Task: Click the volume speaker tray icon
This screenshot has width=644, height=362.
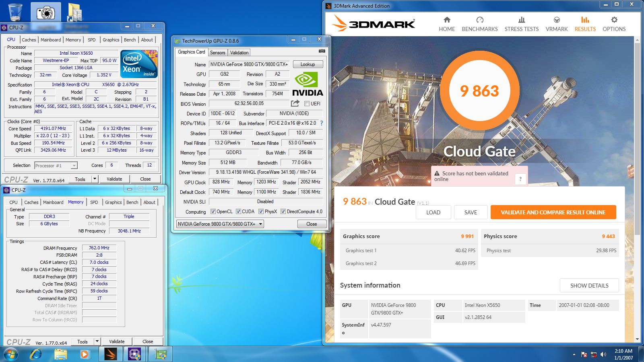Action: pyautogui.click(x=603, y=354)
